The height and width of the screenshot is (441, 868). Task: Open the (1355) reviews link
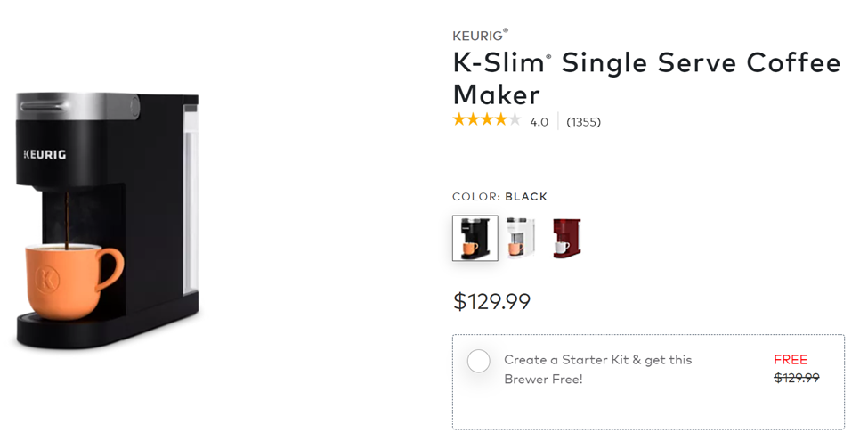583,122
